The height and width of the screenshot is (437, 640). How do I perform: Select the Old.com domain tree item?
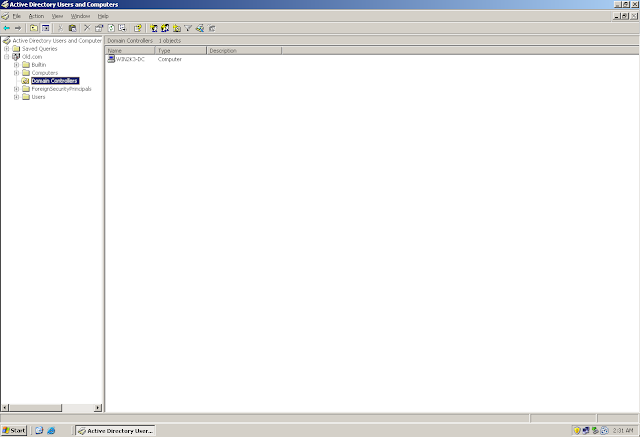coord(32,57)
